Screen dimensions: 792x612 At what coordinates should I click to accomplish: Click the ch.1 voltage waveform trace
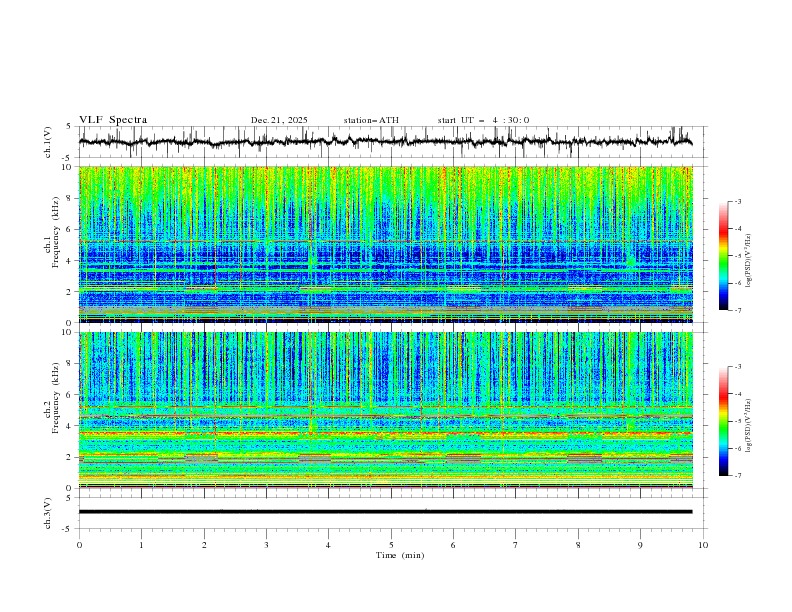[385, 141]
